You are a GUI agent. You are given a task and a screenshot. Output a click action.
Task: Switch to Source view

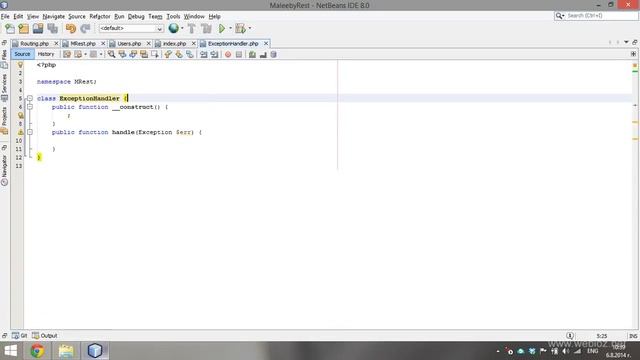pyautogui.click(x=22, y=54)
